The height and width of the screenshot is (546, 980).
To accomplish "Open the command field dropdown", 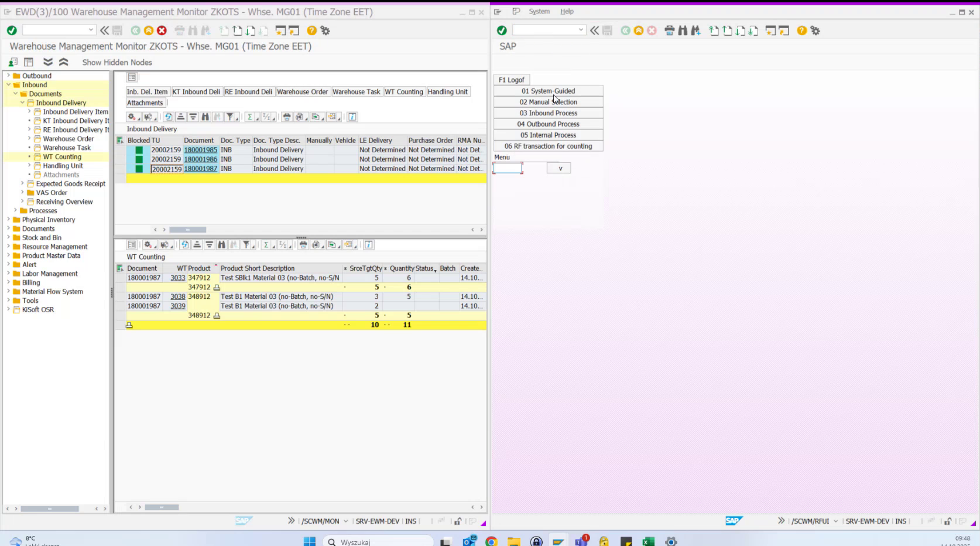I will (91, 30).
